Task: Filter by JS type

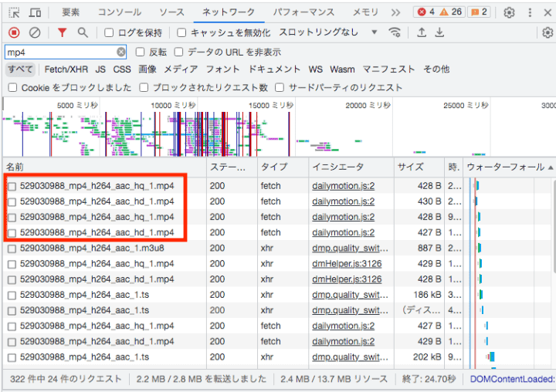Action: 100,69
